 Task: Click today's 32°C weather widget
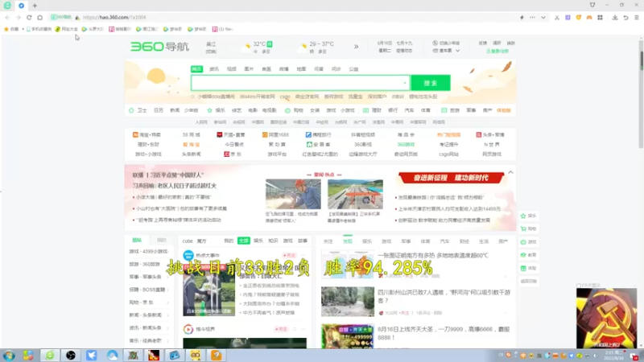tap(259, 47)
